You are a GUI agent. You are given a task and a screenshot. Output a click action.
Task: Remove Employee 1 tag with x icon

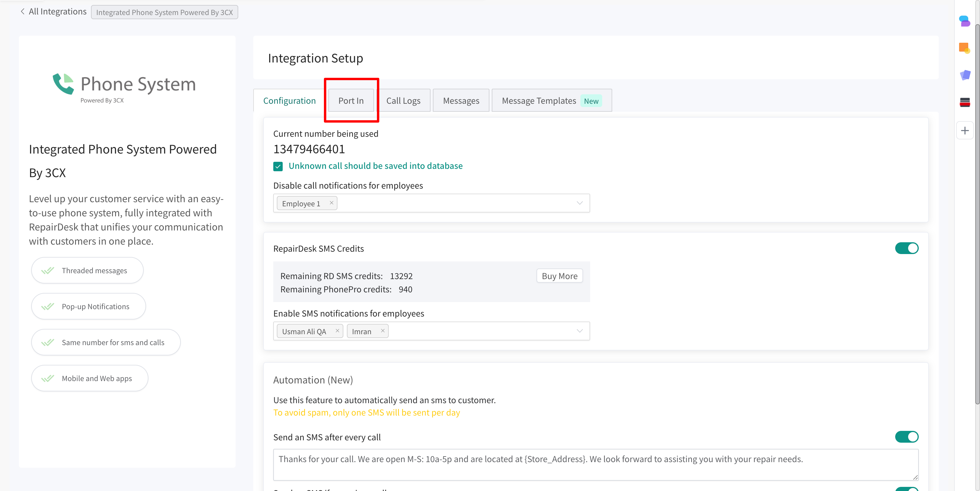coord(331,203)
